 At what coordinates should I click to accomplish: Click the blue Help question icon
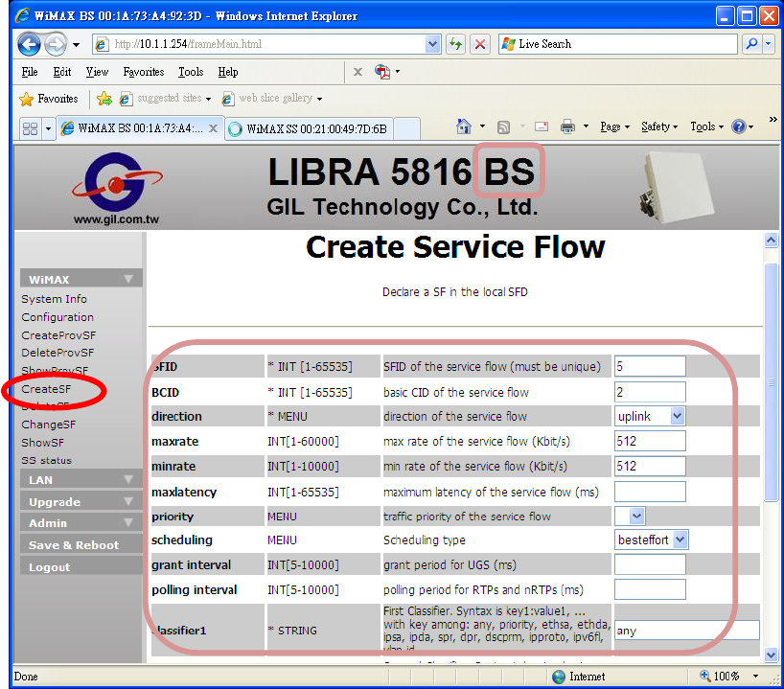click(x=739, y=127)
